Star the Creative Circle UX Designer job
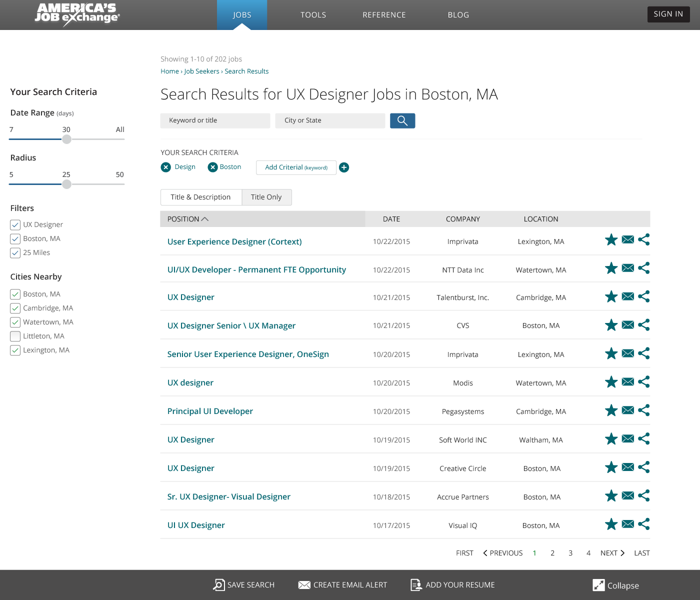 (611, 468)
